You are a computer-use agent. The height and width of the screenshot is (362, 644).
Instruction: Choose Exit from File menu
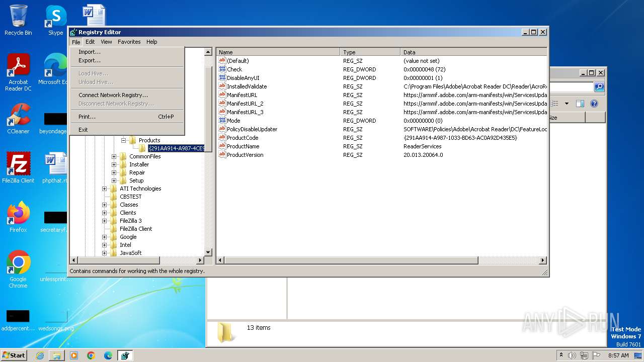coord(127,130)
